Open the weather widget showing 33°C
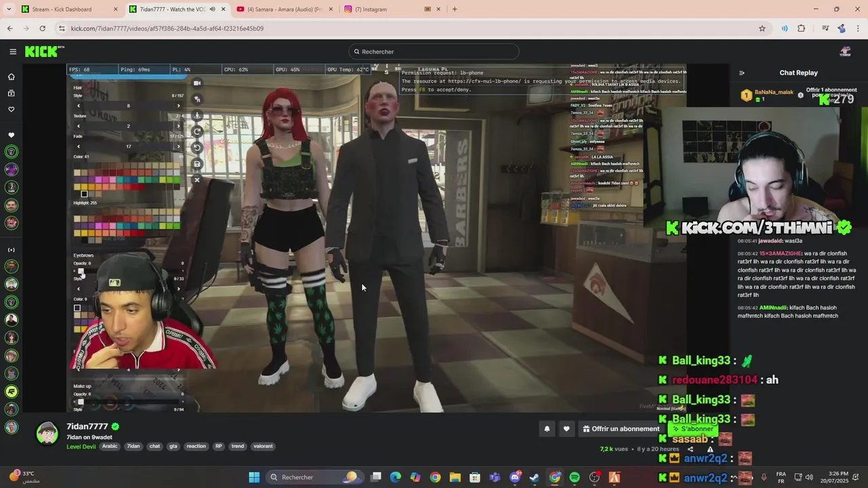 coord(24,476)
